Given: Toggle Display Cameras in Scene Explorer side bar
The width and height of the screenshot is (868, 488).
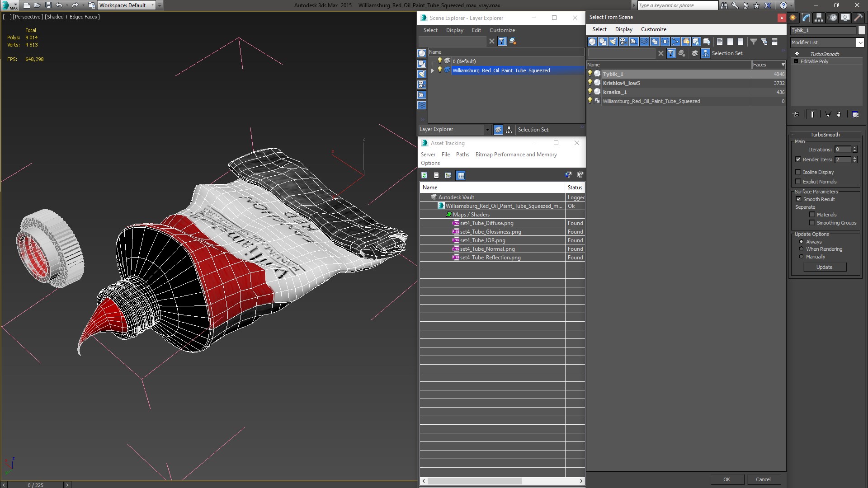Looking at the screenshot, I should 422,84.
